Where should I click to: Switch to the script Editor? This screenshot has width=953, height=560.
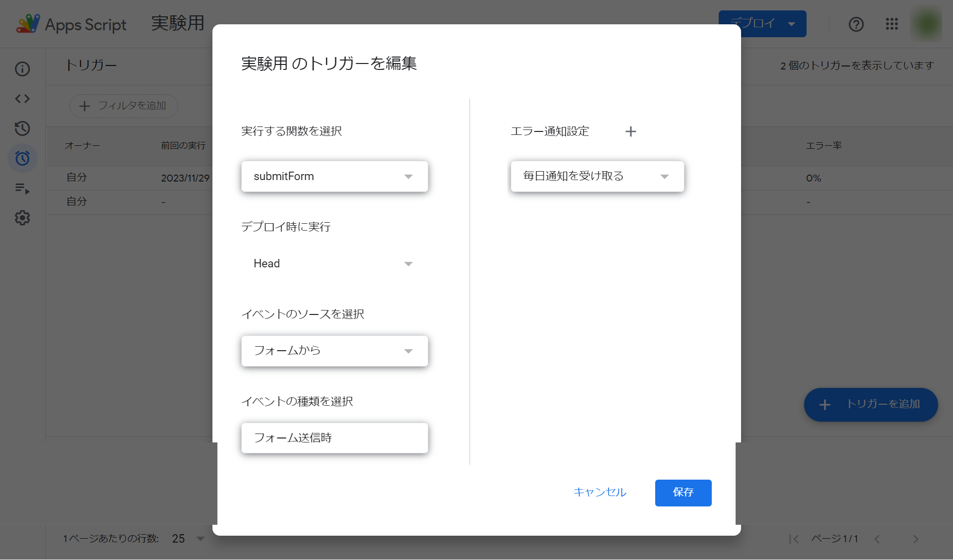pyautogui.click(x=22, y=99)
